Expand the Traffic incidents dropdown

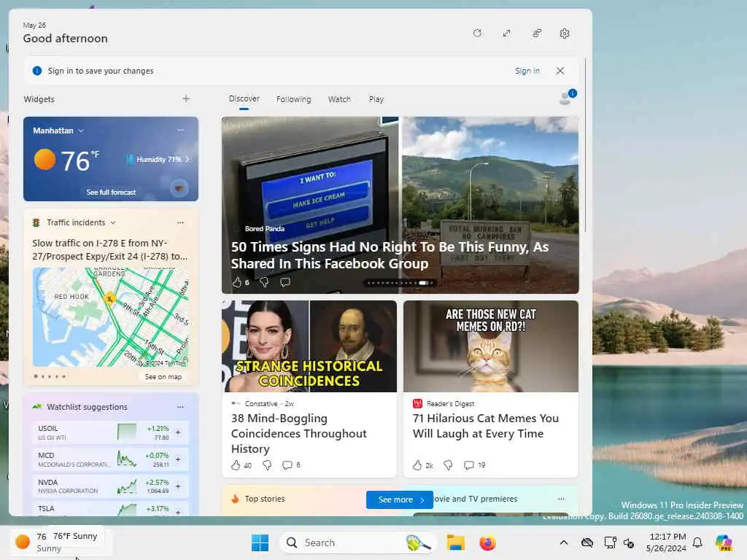click(113, 222)
